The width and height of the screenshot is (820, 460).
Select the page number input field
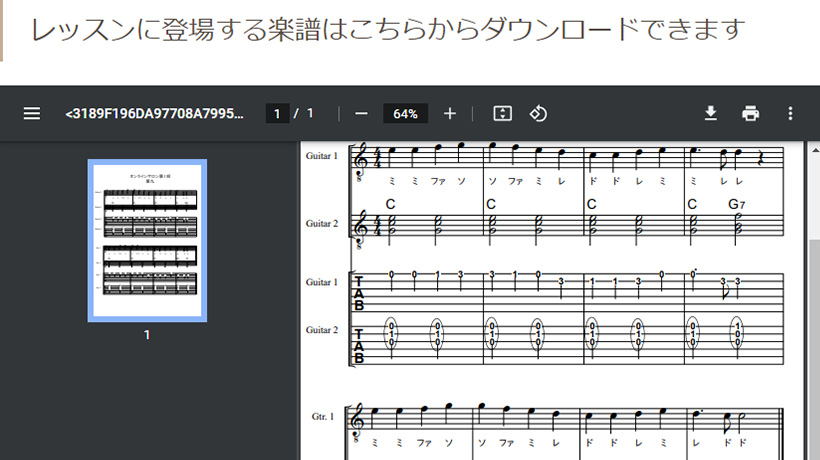(277, 114)
